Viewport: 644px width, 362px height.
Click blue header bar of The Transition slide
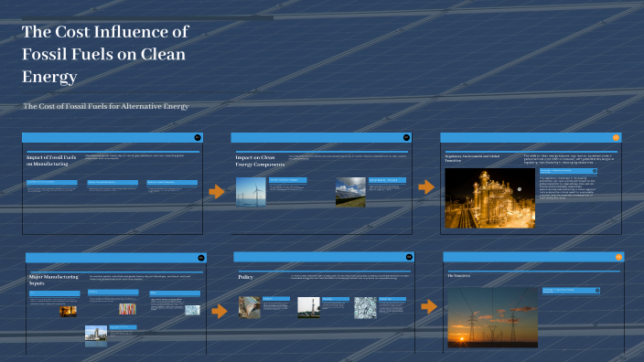[x=533, y=257]
